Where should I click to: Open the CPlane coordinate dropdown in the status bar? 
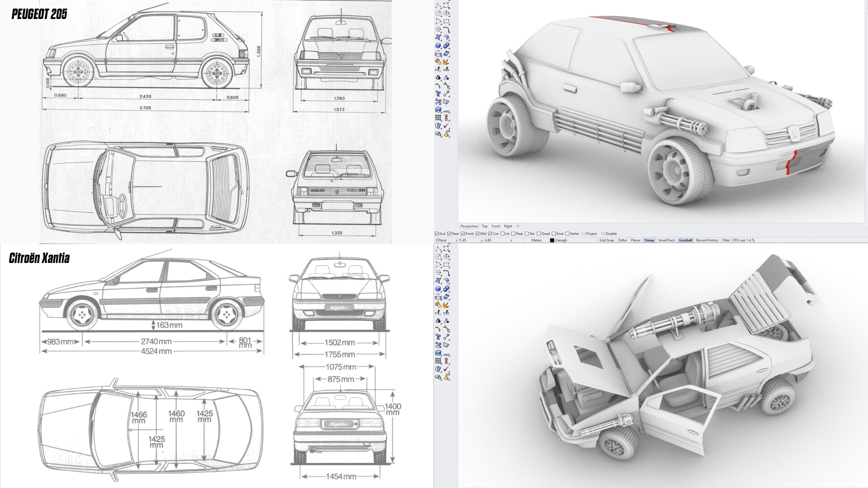[441, 240]
